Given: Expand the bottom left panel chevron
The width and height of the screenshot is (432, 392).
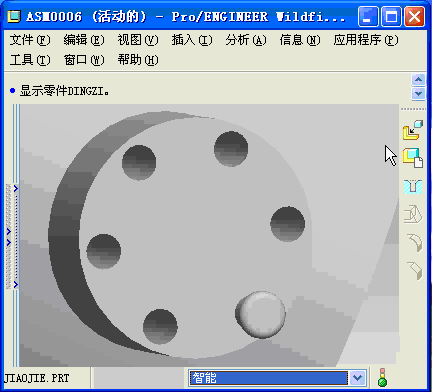Looking at the screenshot, I should pyautogui.click(x=16, y=284).
